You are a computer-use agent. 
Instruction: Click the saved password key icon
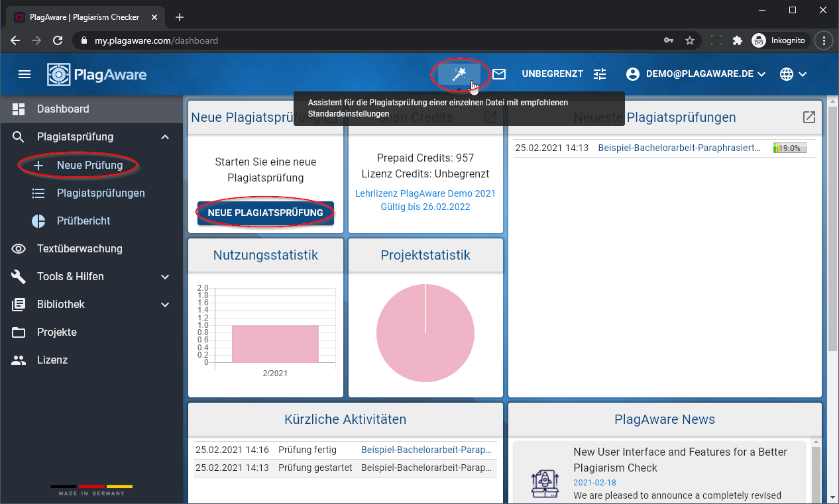[x=669, y=40]
